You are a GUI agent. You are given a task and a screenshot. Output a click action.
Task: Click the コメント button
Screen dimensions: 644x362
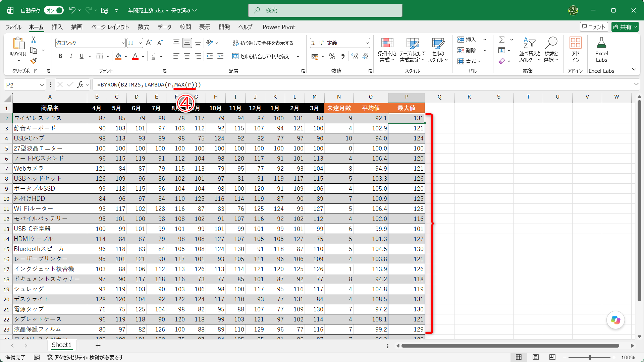click(594, 27)
